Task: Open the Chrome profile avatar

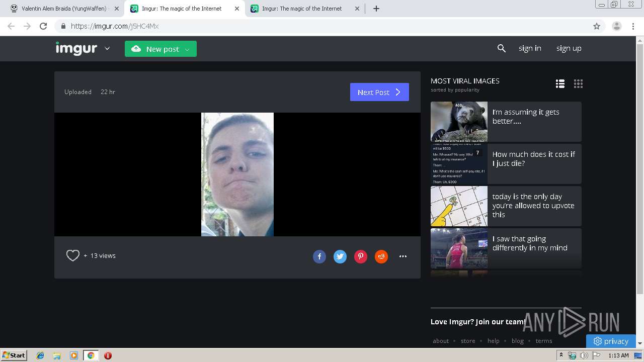Action: pyautogui.click(x=617, y=26)
